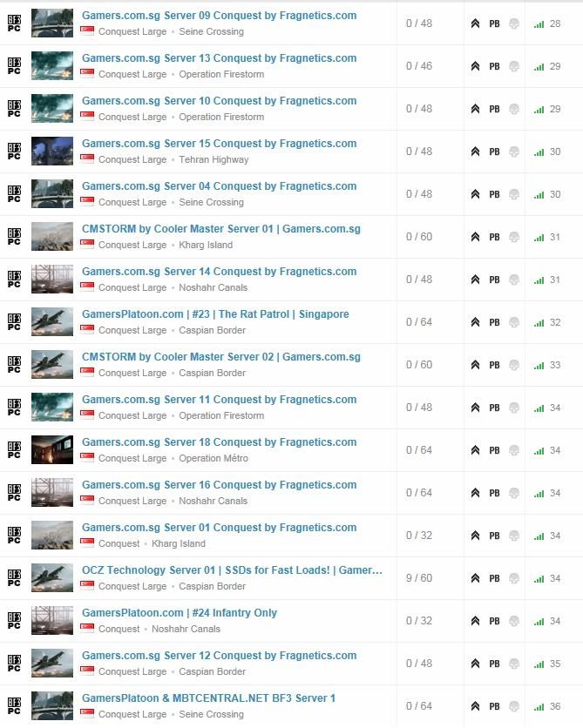583x728 pixels.
Task: Click the ping bars icon for CMSTORM Server 02
Action: click(539, 365)
